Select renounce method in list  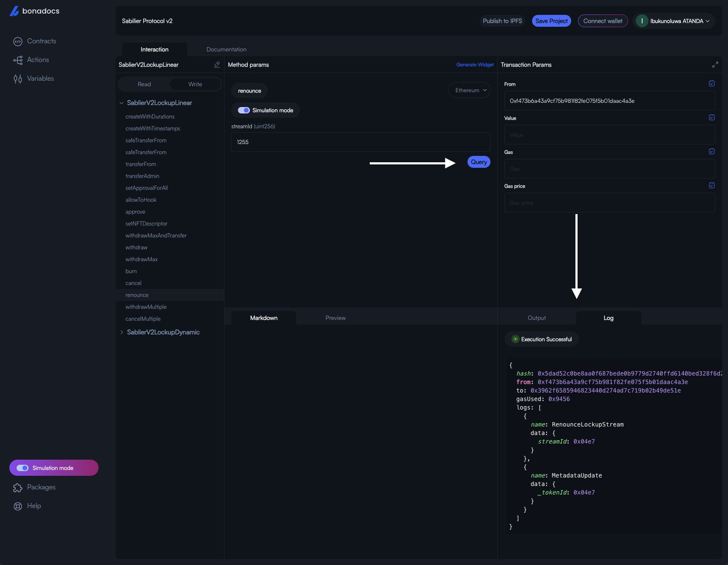pyautogui.click(x=170, y=295)
